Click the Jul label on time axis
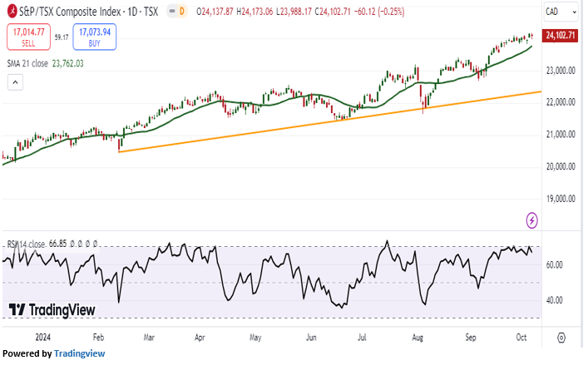The height and width of the screenshot is (375, 588). 363,338
